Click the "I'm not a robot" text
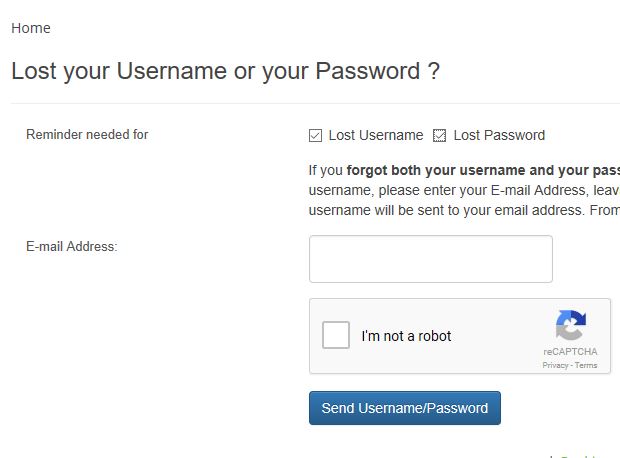 point(406,336)
